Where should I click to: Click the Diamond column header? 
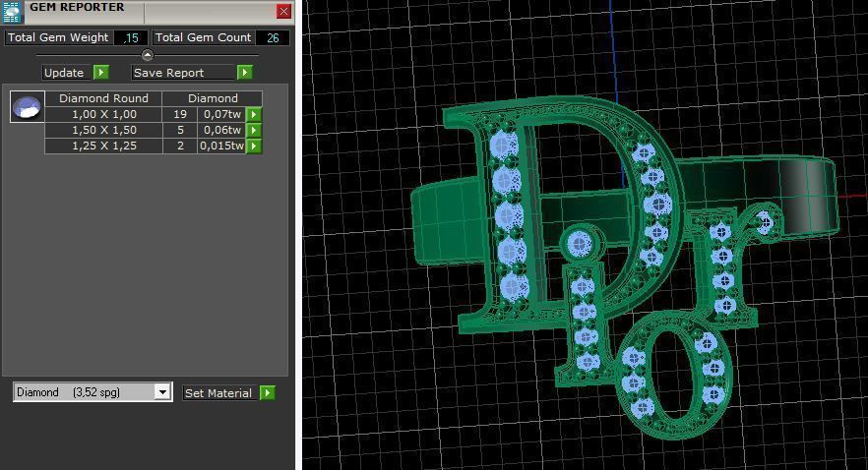tap(213, 98)
